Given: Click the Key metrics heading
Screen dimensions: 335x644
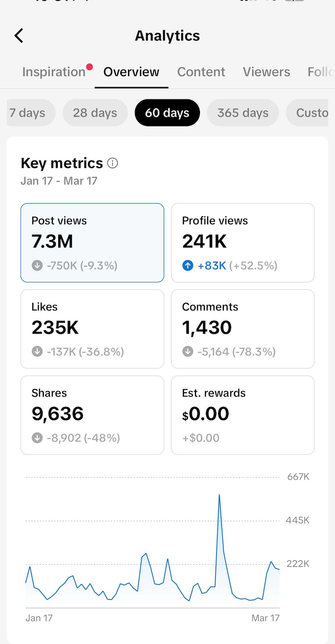Looking at the screenshot, I should pyautogui.click(x=62, y=163).
